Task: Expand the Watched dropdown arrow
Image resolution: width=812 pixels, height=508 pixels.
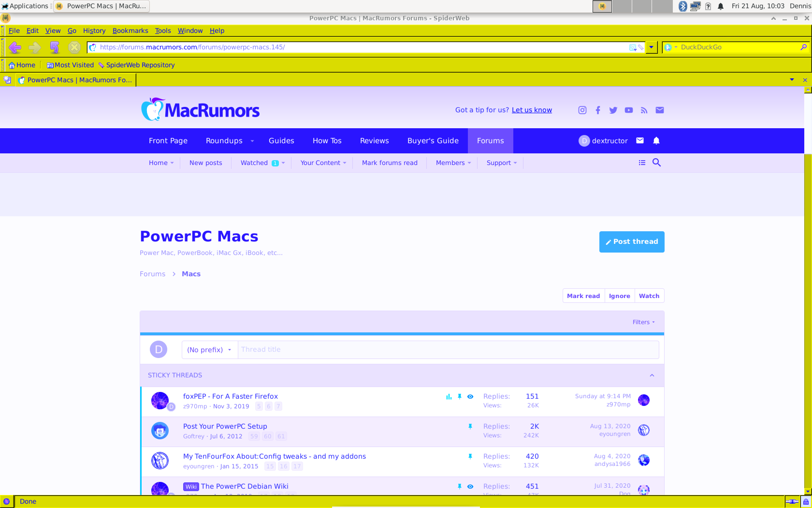Action: [x=283, y=163]
